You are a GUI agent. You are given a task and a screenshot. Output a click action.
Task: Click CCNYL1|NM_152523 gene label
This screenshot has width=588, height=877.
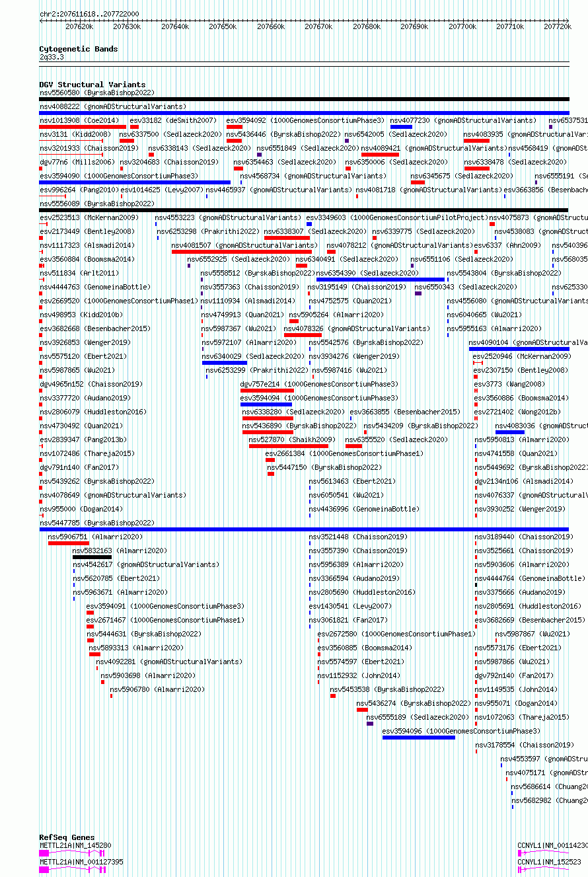[549, 862]
